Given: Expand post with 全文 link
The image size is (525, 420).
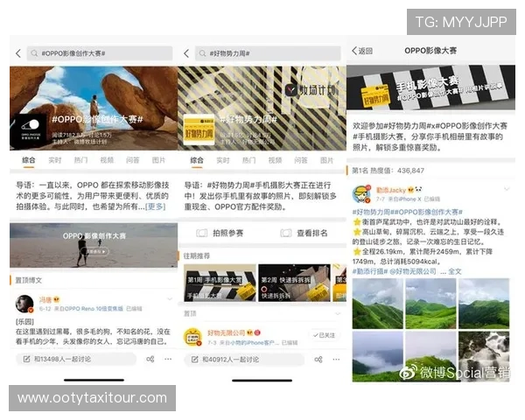Looking at the screenshot, I should 455,271.
